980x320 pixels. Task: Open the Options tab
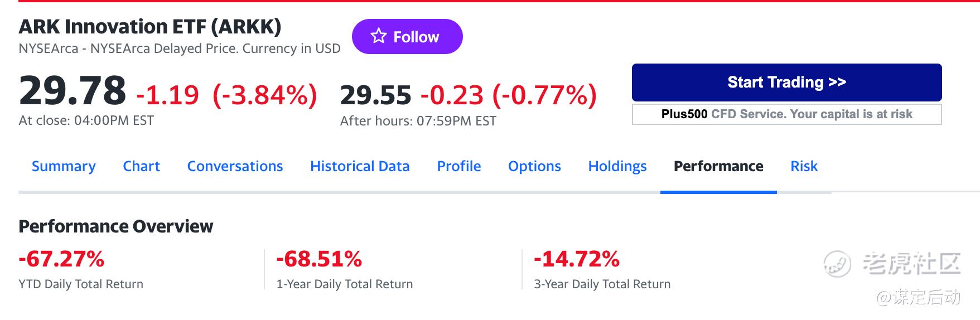534,166
